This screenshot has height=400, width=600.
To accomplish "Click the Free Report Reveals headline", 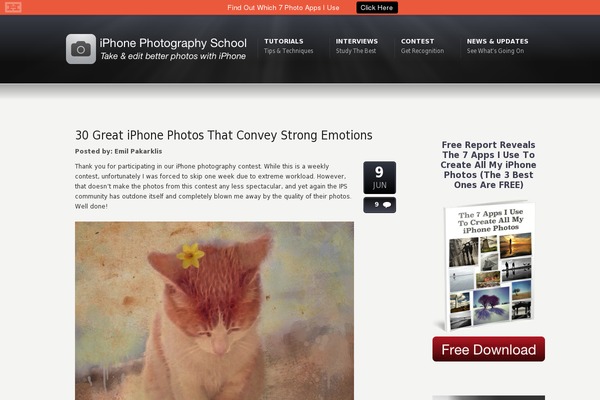I will tap(488, 165).
